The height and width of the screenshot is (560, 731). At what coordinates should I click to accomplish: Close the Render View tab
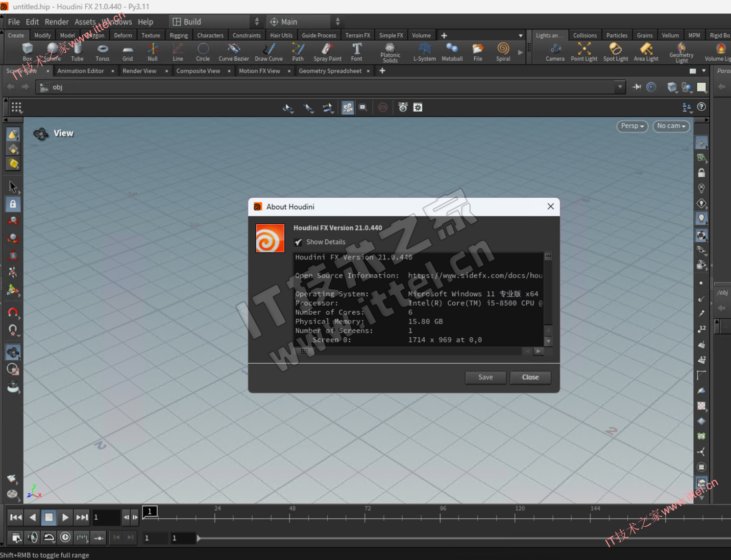pos(167,71)
